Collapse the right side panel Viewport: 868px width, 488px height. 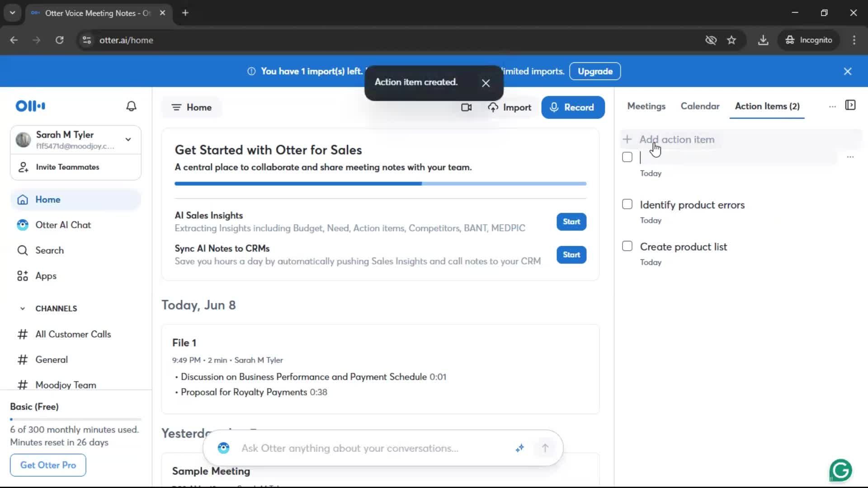coord(850,105)
